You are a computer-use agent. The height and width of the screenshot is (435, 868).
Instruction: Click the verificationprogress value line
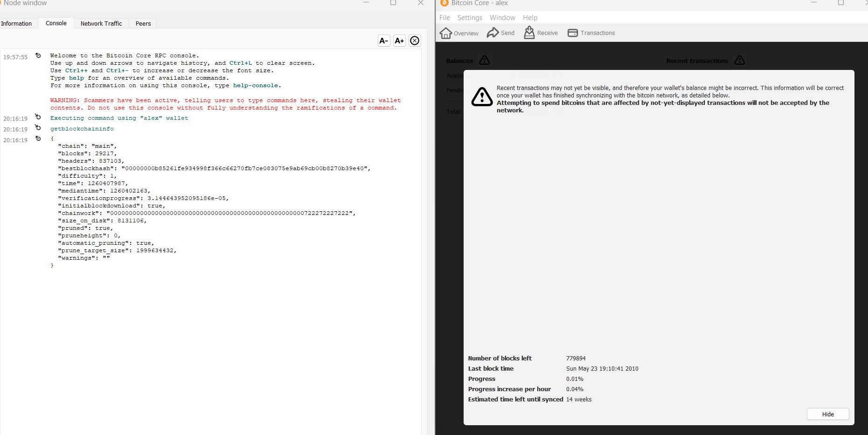(143, 198)
